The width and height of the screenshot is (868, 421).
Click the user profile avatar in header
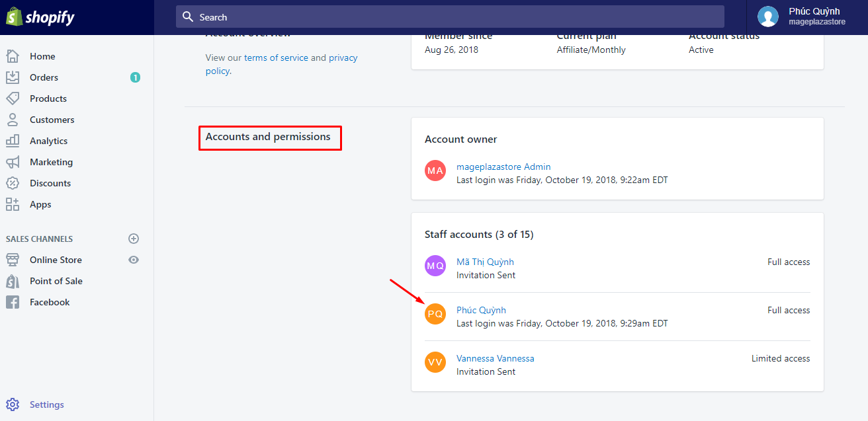click(x=768, y=17)
